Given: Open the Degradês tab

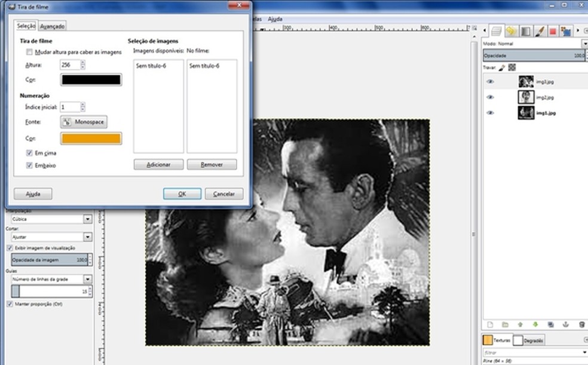Looking at the screenshot, I should [x=529, y=340].
